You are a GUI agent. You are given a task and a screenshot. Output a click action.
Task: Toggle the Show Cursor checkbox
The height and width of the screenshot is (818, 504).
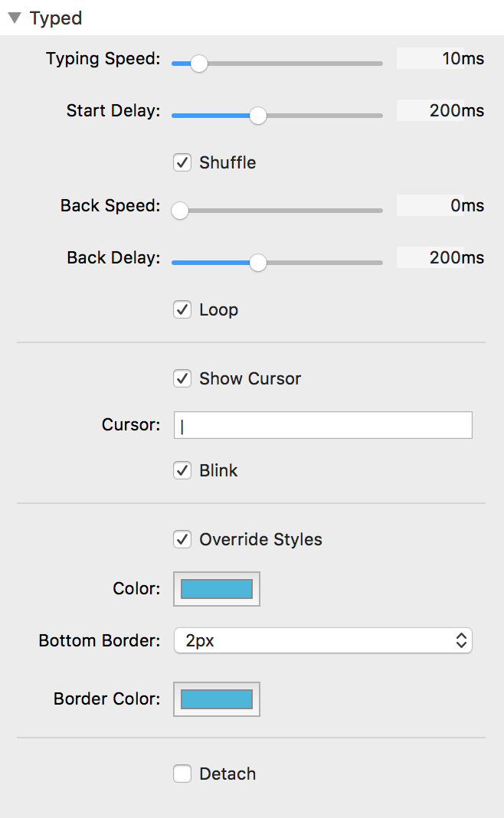pos(182,378)
